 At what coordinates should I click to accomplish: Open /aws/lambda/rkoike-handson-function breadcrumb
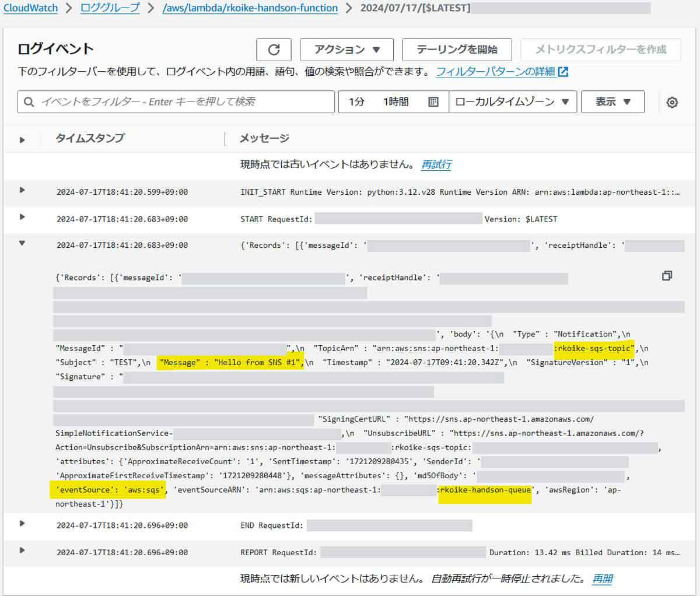250,8
